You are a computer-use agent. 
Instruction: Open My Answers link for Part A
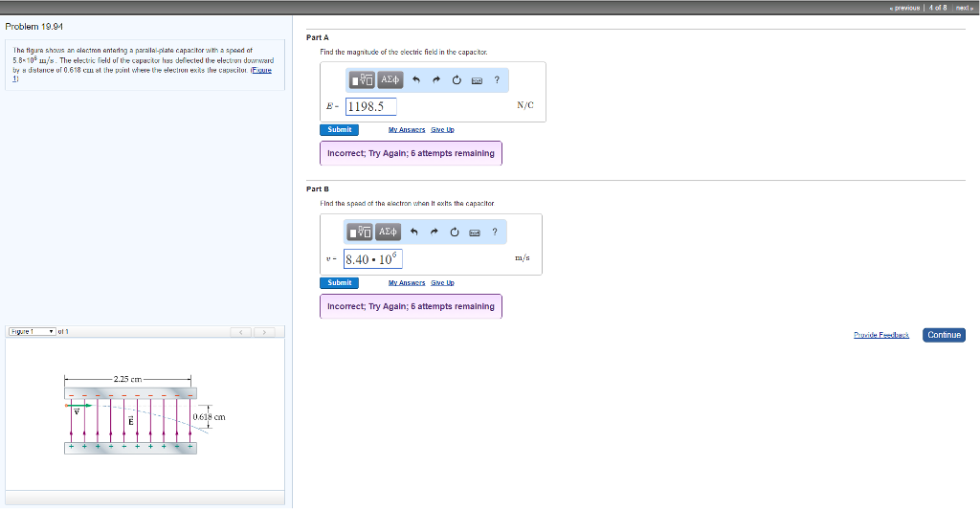(407, 130)
